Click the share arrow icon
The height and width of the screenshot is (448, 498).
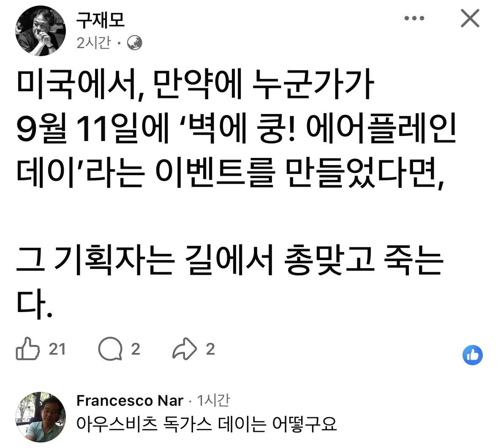pos(185,349)
